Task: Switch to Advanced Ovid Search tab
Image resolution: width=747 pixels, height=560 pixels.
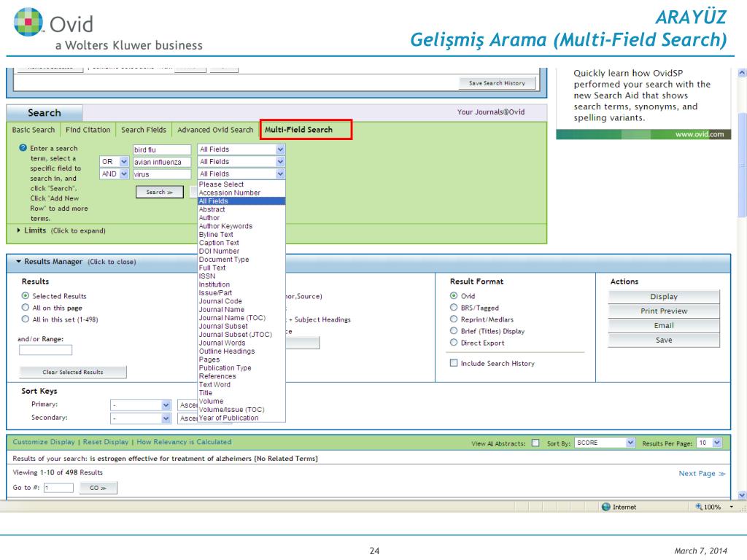Action: (x=215, y=130)
